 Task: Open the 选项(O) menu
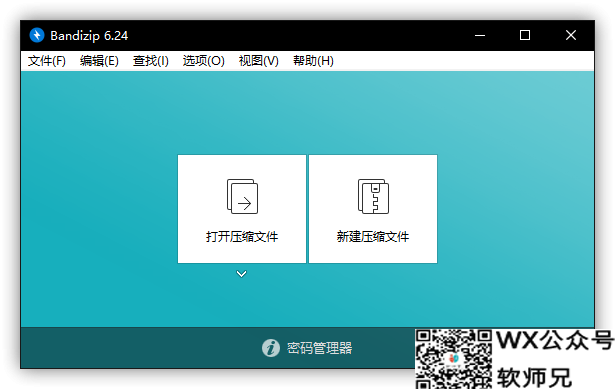tap(204, 61)
